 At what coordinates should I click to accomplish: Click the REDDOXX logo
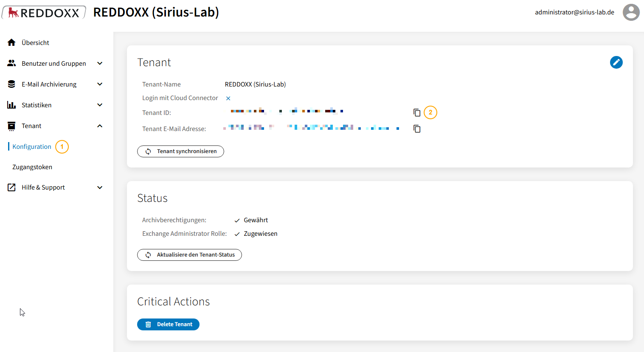44,12
